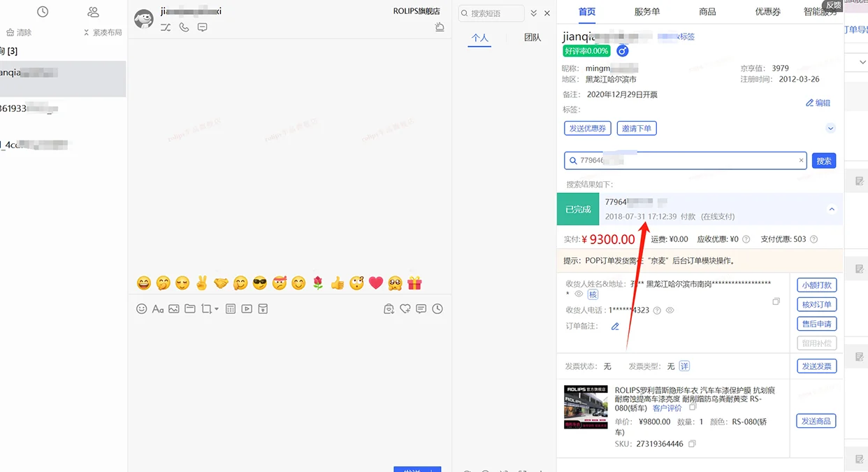Click the send image icon

(x=173, y=308)
